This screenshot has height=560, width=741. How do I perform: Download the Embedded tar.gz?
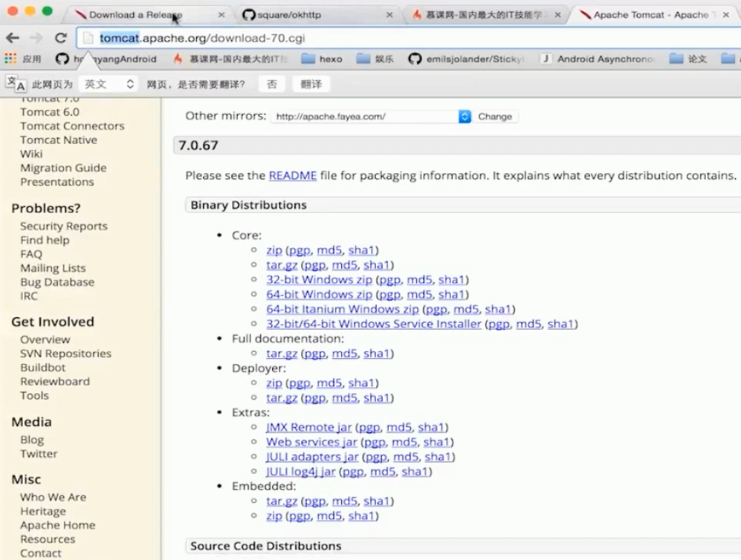click(281, 501)
